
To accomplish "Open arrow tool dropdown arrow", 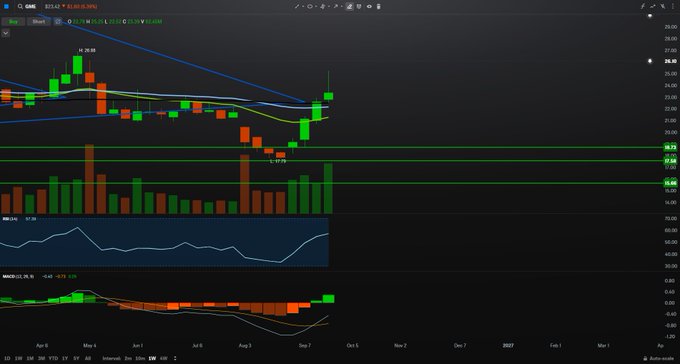I will [341, 7].
